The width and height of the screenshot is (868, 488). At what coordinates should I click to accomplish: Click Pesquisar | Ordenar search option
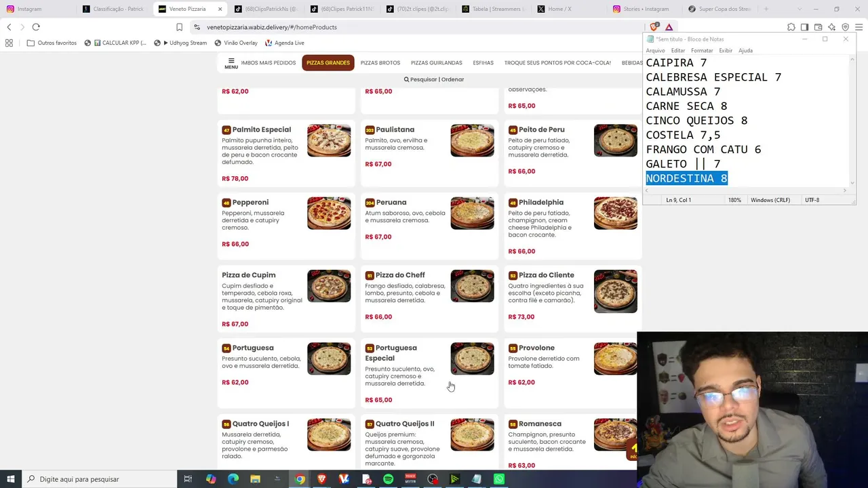coord(434,79)
